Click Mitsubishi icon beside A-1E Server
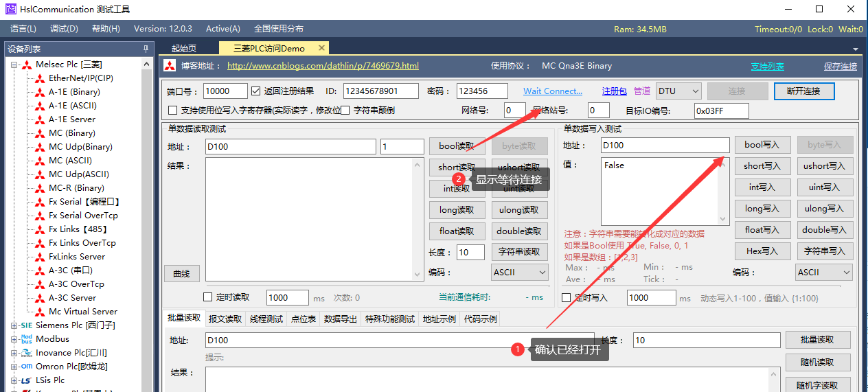This screenshot has width=868, height=392. point(40,119)
